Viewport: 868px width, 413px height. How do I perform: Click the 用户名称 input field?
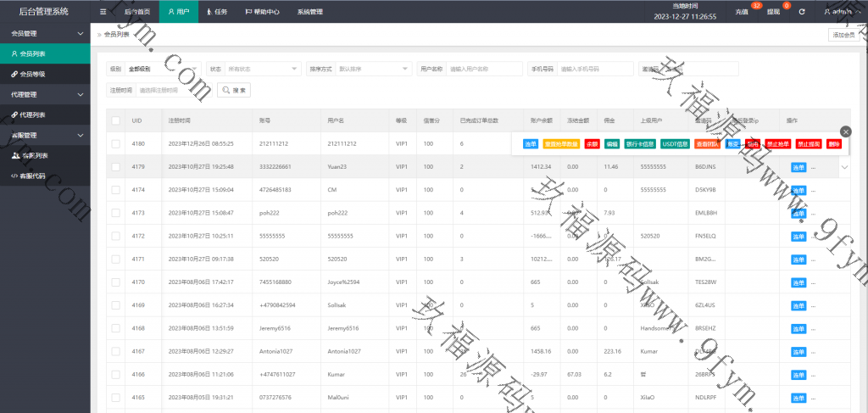point(483,69)
